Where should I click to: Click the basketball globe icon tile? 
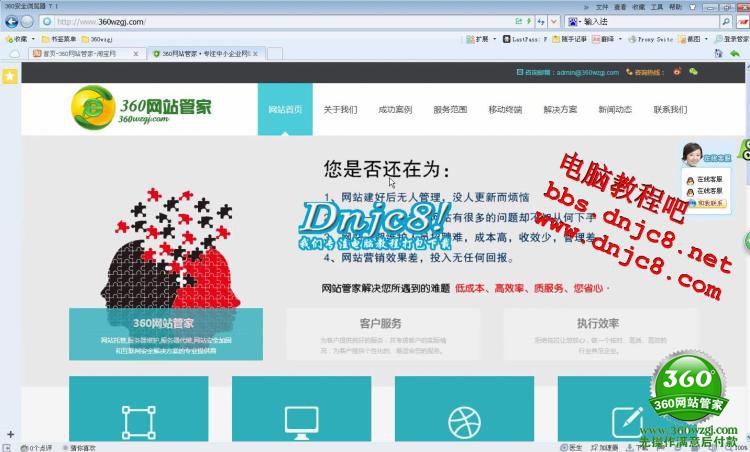coord(464,408)
